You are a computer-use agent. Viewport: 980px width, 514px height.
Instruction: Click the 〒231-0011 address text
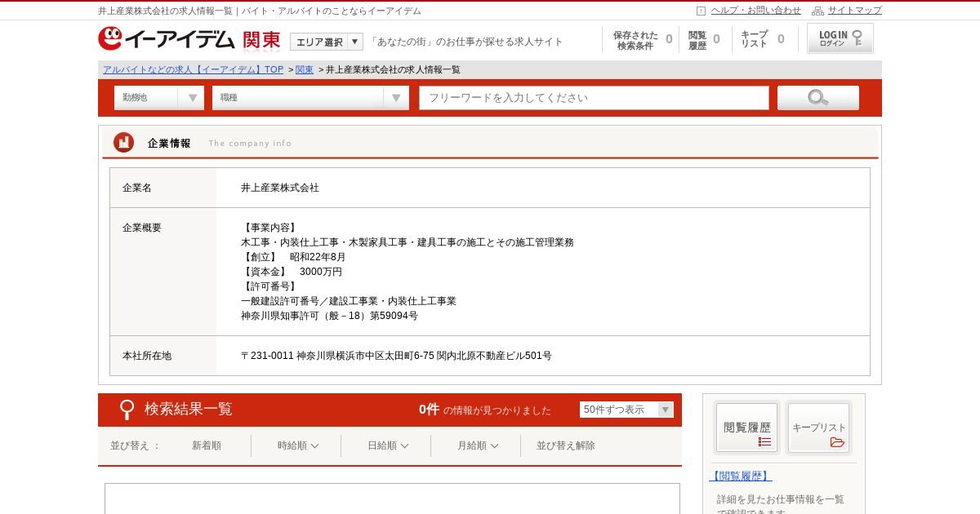(396, 356)
